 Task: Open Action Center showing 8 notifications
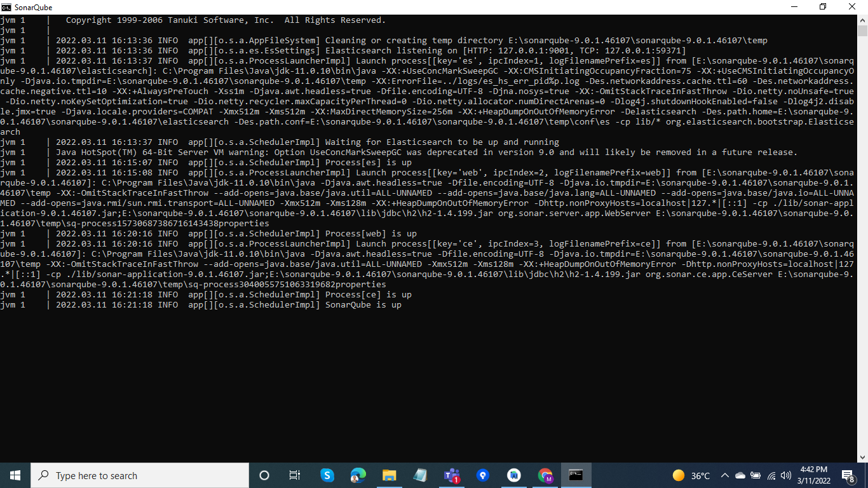tap(846, 475)
